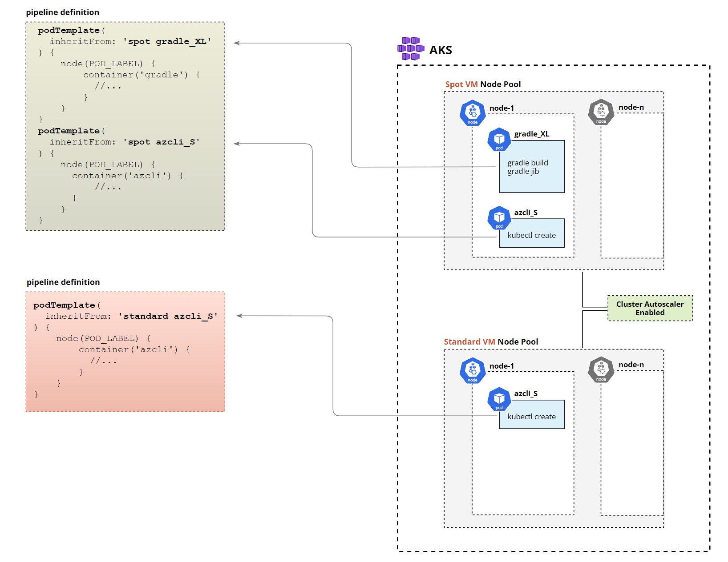Expand the Standard VM Node Pool container

[490, 341]
